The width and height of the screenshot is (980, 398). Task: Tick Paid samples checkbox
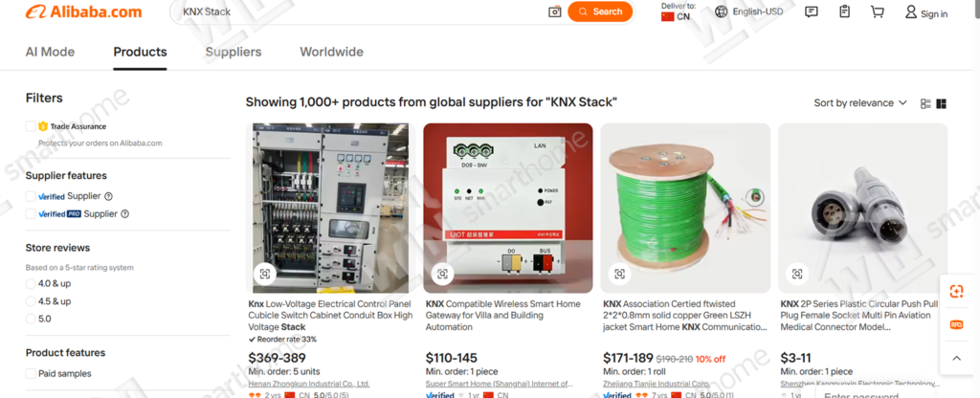(x=31, y=374)
